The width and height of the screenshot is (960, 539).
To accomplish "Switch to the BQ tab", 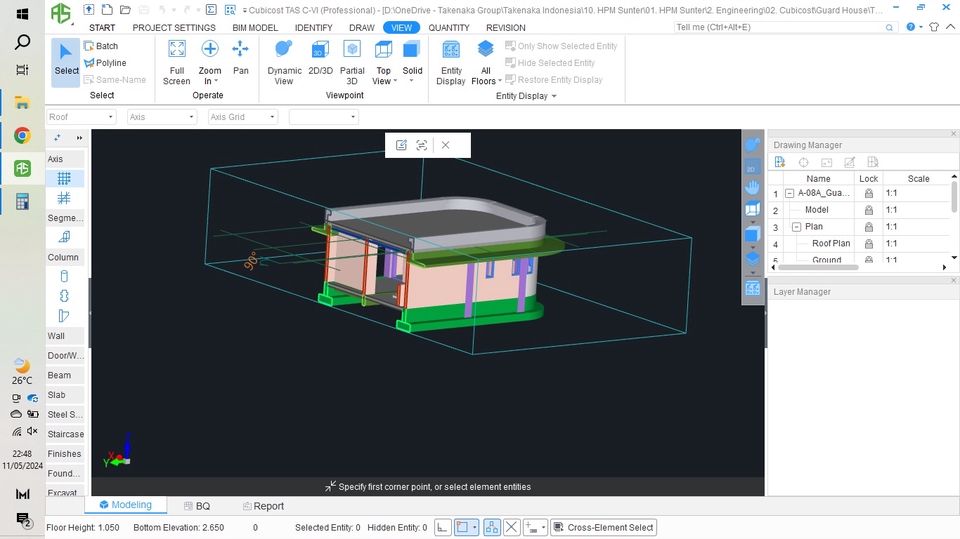I will pos(196,506).
